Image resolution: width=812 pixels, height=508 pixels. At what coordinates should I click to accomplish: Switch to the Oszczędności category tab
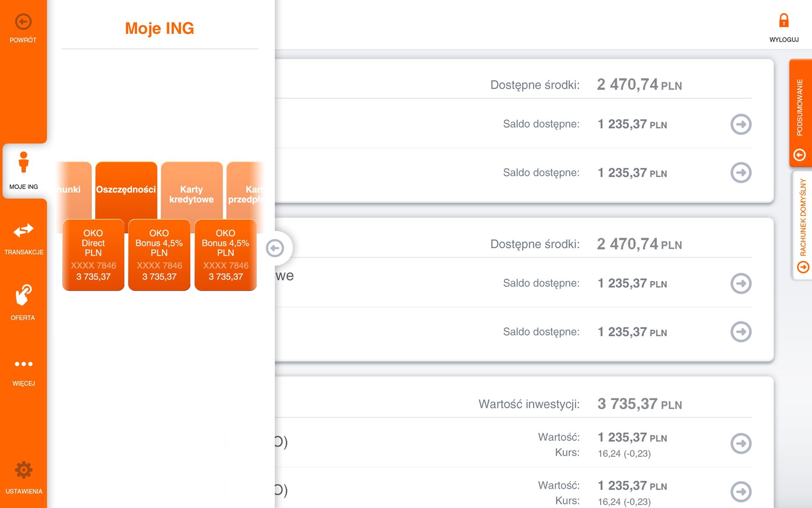(x=126, y=190)
